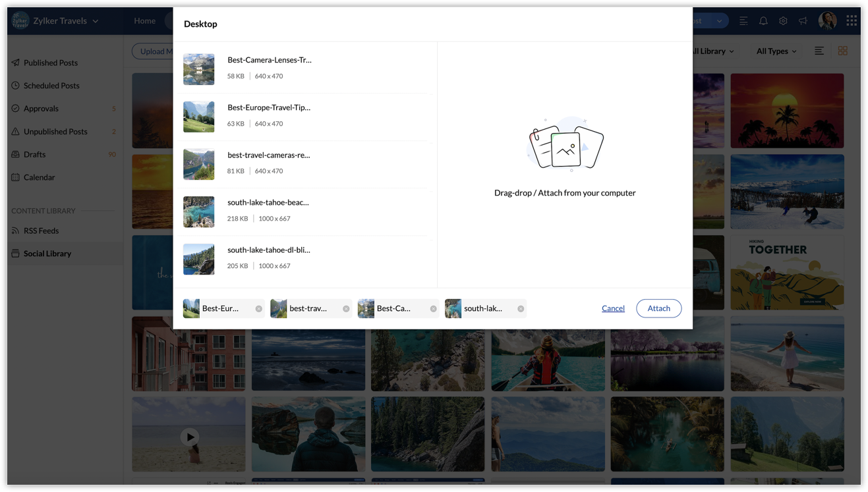Click the south-lake-tahoe-dl-bli... file name
The width and height of the screenshot is (868, 492).
(269, 250)
